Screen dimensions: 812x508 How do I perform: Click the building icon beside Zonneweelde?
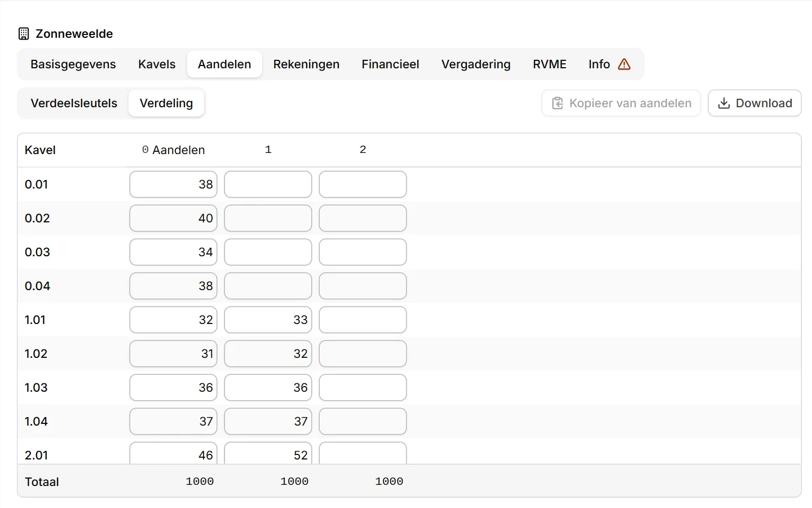click(x=24, y=34)
